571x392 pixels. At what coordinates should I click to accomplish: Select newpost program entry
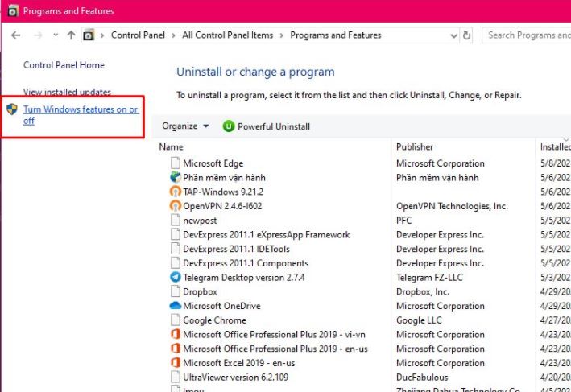(x=200, y=221)
